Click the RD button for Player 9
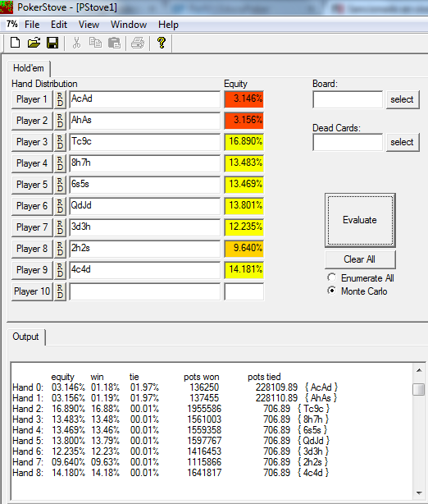428x504 pixels. 60,270
